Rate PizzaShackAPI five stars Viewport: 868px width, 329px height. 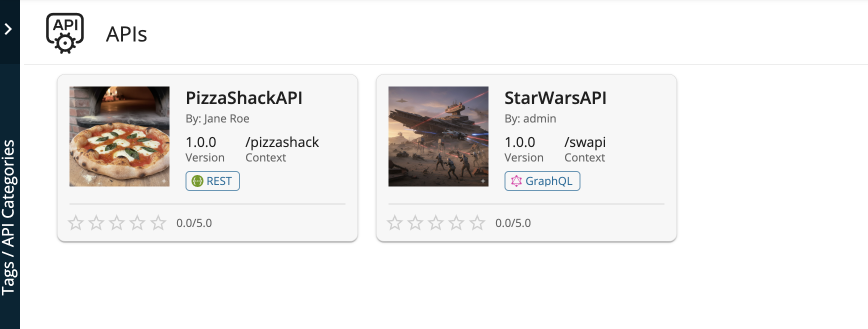(158, 223)
